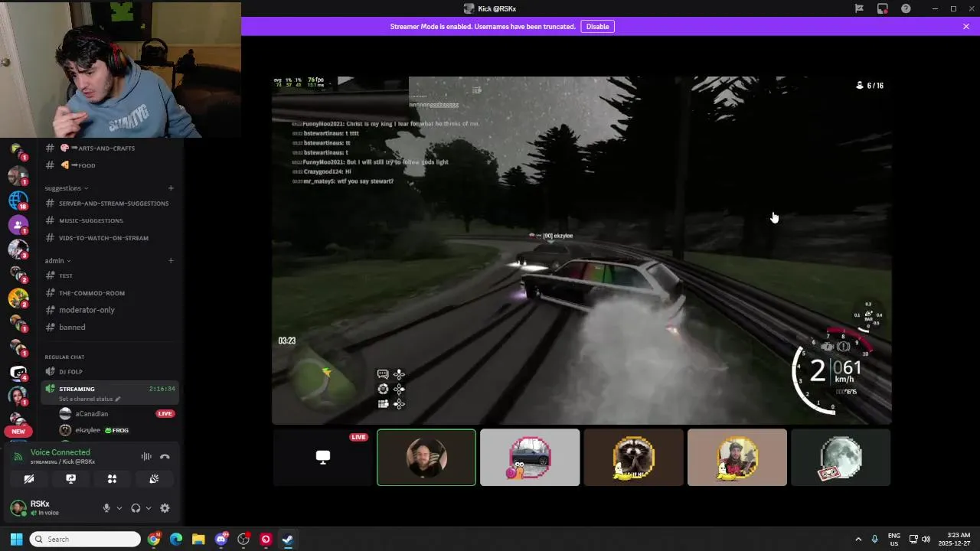Dismiss the purple Streamer Mode banner
980x551 pixels.
tap(966, 26)
